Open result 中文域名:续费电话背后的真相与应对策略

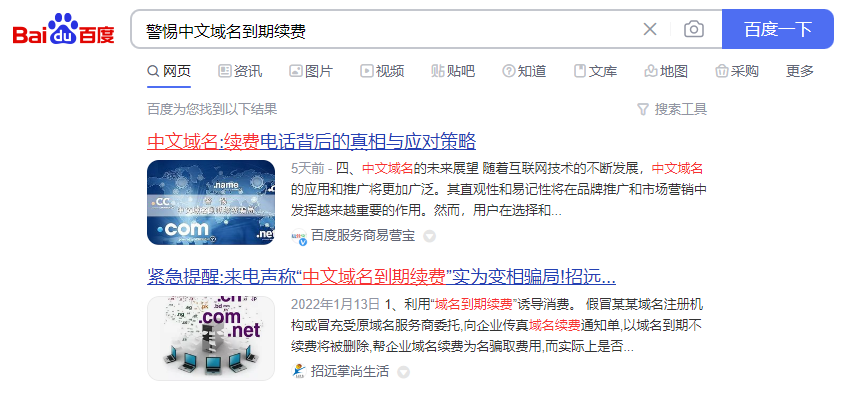311,142
